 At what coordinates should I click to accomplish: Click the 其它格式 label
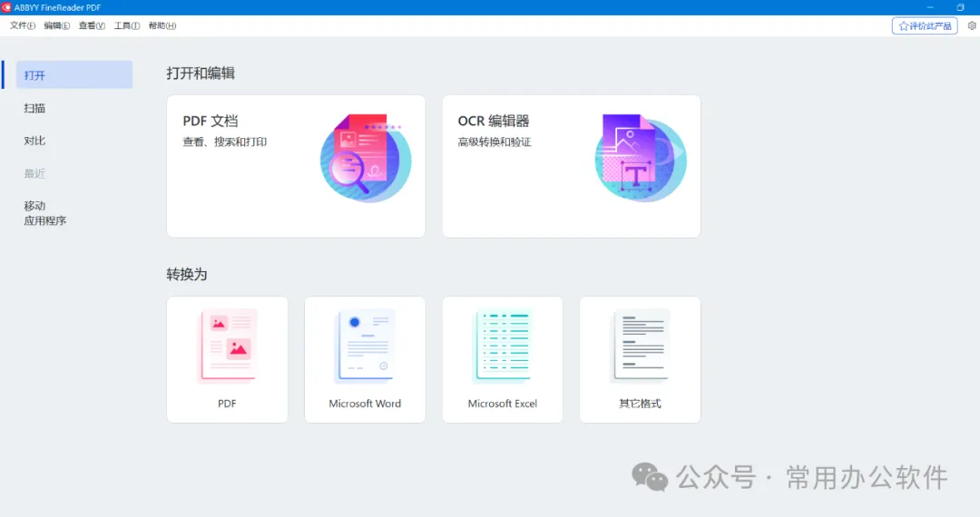pyautogui.click(x=640, y=404)
